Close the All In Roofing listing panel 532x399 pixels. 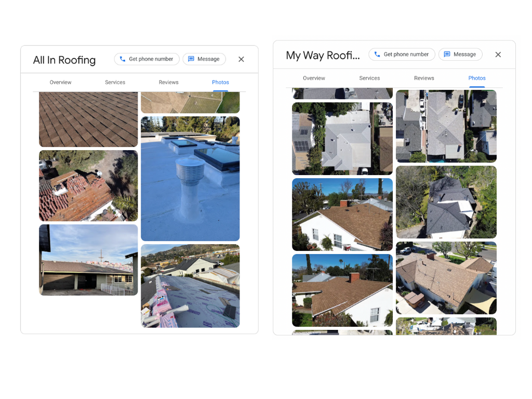point(241,59)
